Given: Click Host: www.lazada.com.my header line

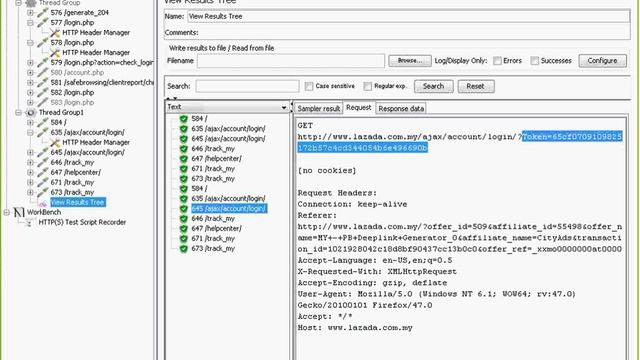Looking at the screenshot, I should (x=355, y=328).
